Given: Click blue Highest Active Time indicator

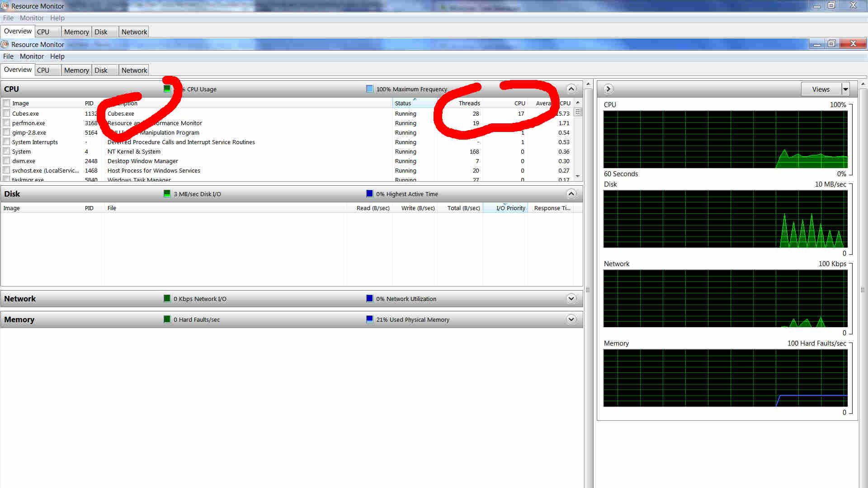Looking at the screenshot, I should click(x=369, y=194).
